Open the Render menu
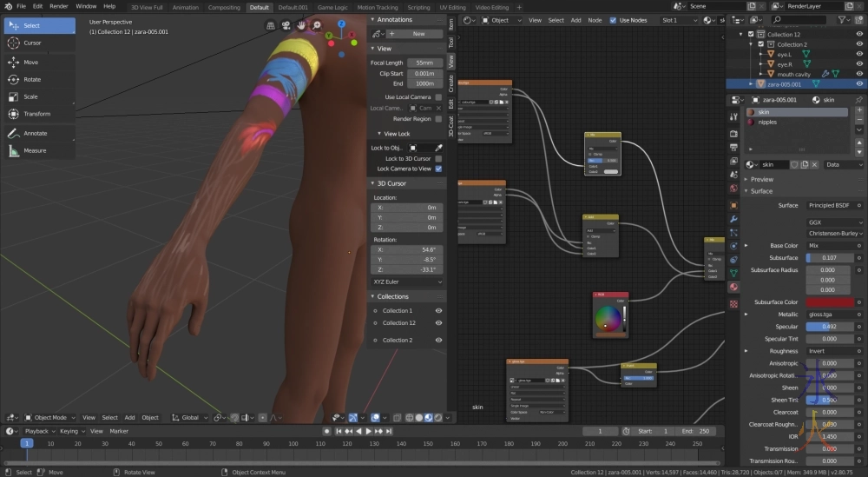The width and height of the screenshot is (868, 477). [59, 6]
